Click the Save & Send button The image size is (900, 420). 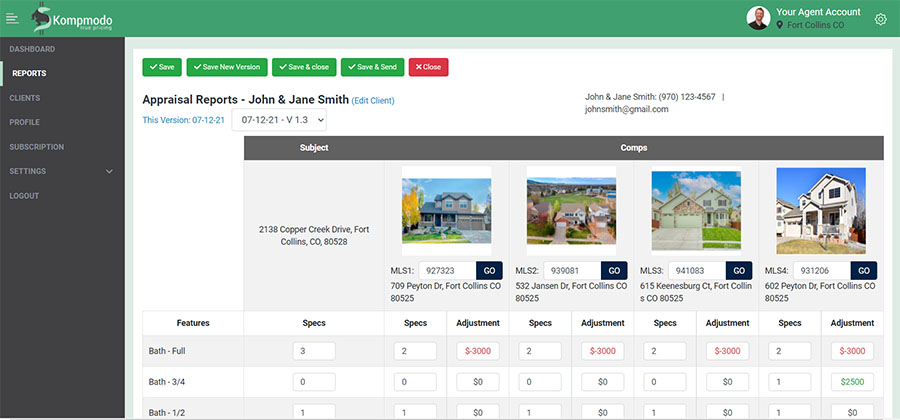(372, 67)
